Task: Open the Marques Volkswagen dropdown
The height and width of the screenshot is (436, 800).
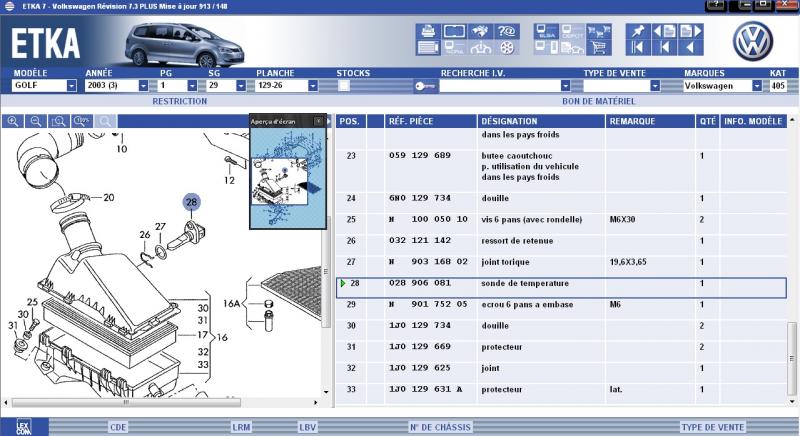Action: click(757, 86)
